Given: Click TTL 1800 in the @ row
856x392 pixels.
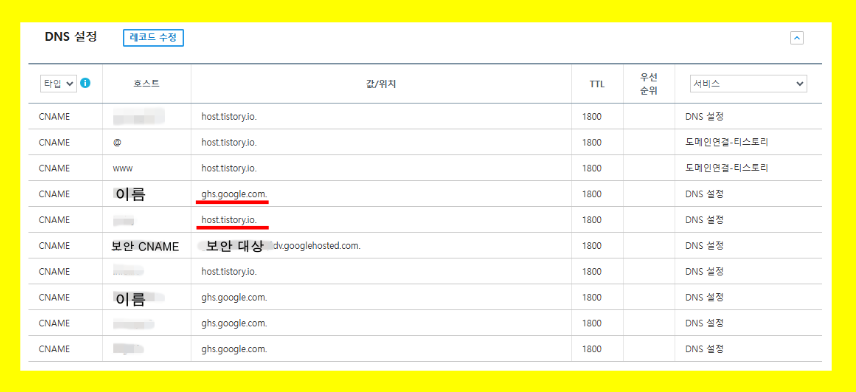Looking at the screenshot, I should (x=592, y=142).
